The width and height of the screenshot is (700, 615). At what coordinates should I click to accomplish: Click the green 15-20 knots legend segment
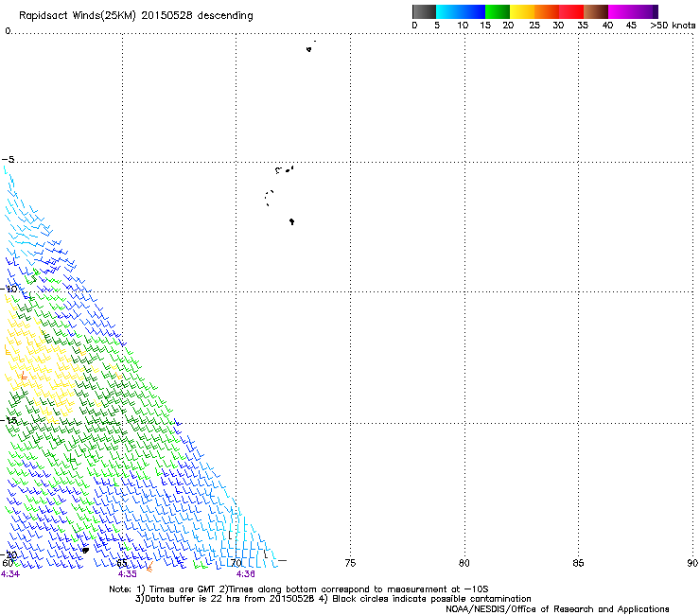pyautogui.click(x=498, y=11)
